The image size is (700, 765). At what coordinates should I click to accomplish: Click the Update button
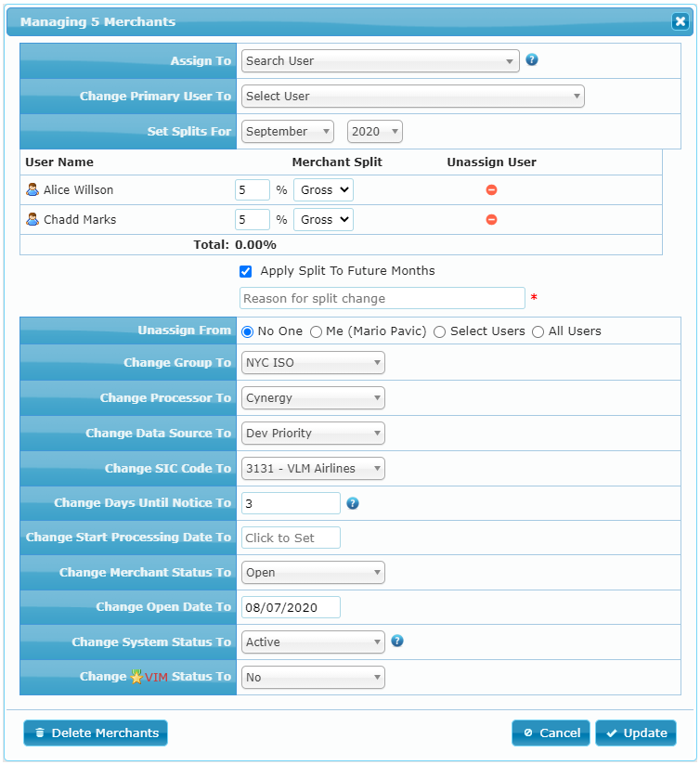click(x=636, y=733)
